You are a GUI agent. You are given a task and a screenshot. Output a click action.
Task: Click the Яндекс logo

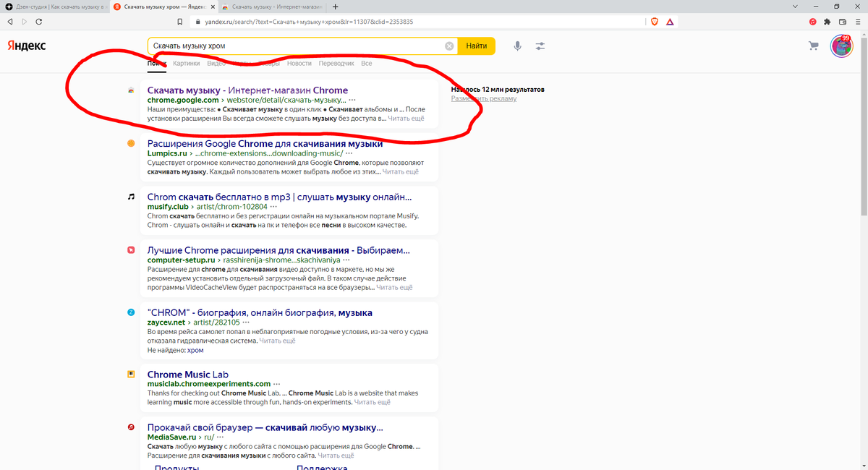[x=27, y=46]
